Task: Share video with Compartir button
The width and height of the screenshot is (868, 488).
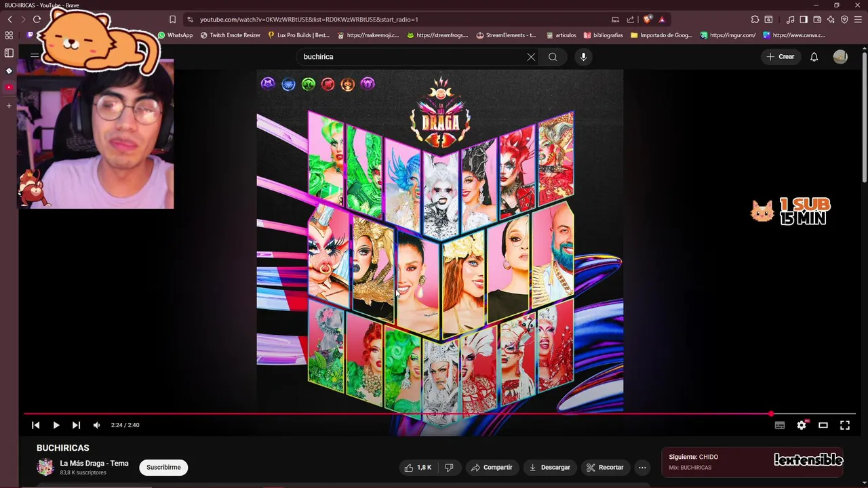Action: 492,467
